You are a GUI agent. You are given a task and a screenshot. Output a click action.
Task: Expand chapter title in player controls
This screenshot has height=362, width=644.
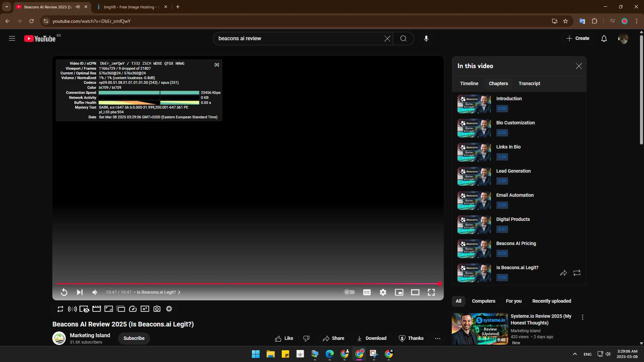pos(158,292)
